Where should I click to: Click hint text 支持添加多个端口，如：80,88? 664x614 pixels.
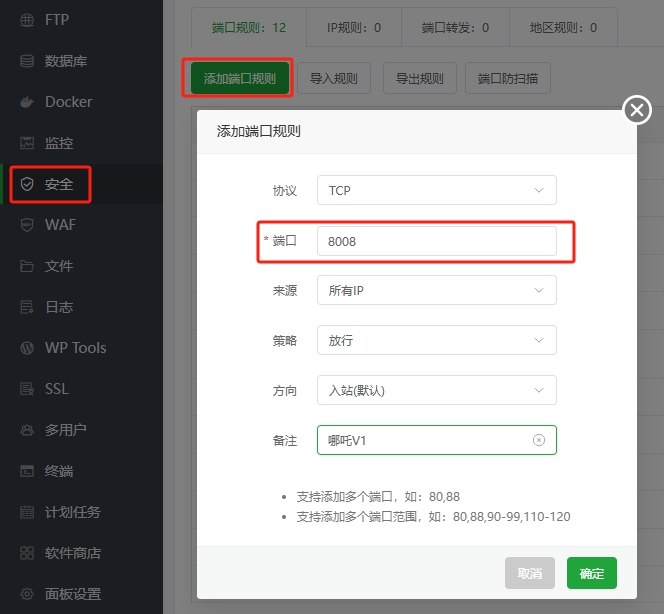pyautogui.click(x=378, y=496)
